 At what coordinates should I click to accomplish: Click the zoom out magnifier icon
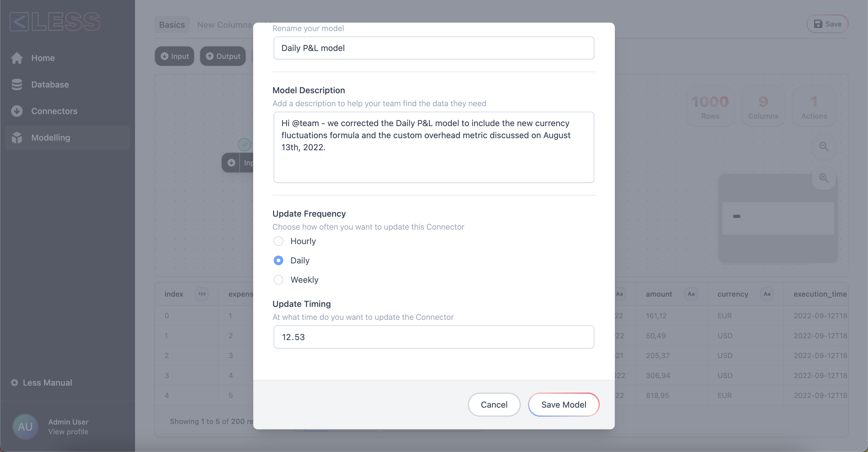click(824, 146)
